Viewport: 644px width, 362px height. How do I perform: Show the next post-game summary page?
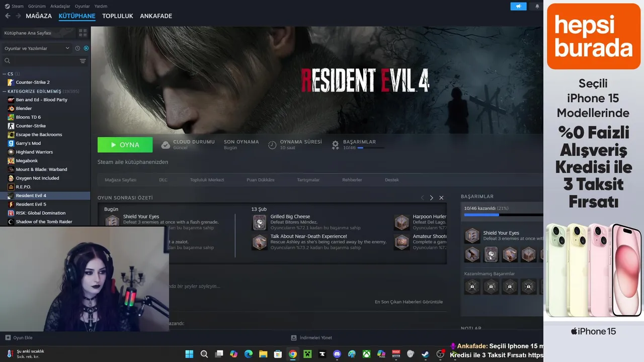431,198
